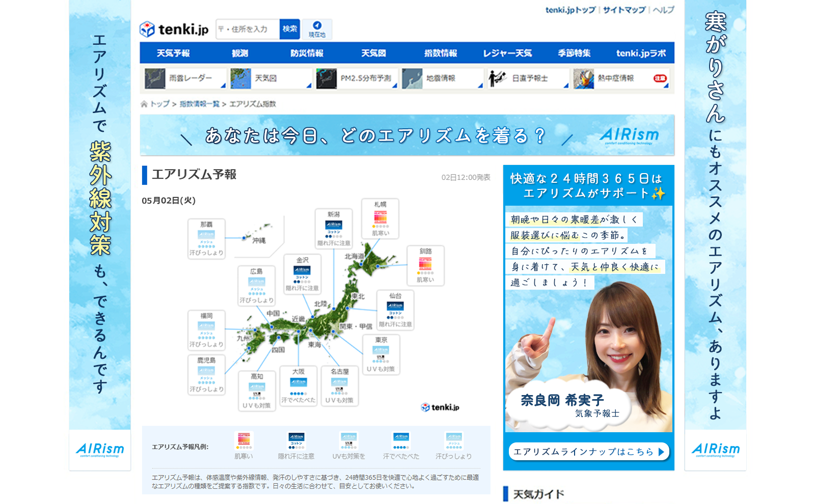The image size is (815, 504).
Task: Click the 広島 forecast card
Action: pos(256,286)
